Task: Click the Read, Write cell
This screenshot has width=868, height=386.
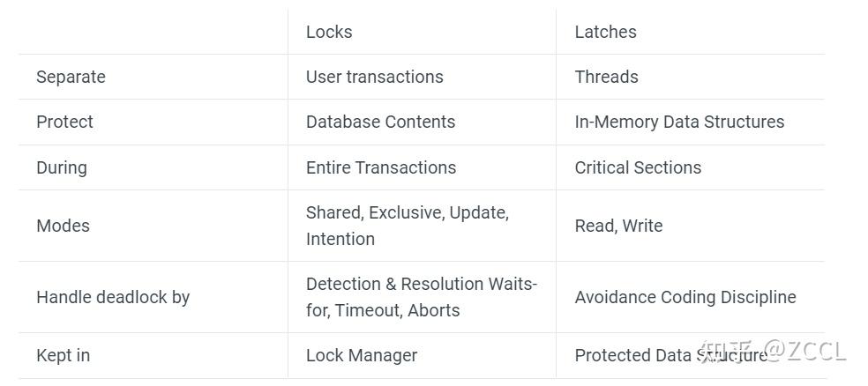Action: (x=618, y=226)
